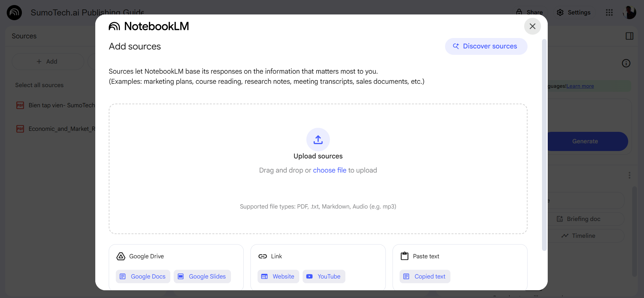The width and height of the screenshot is (644, 298).
Task: Click the YouTube play icon
Action: point(309,276)
